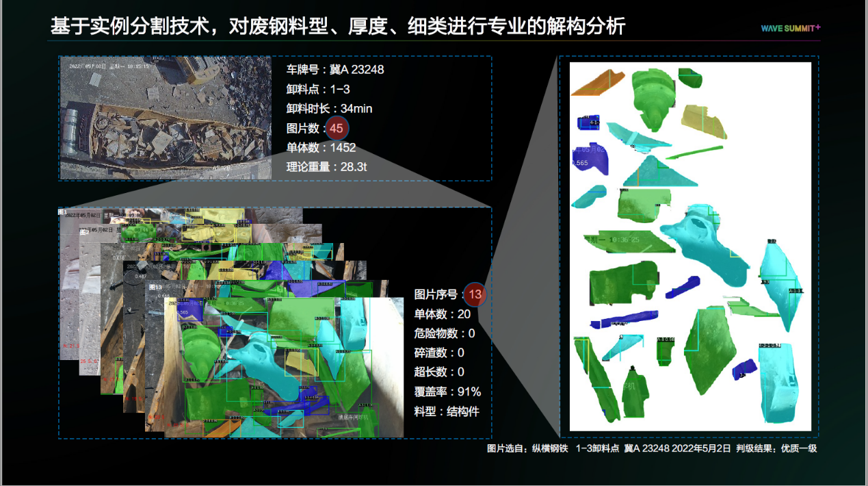Click the 2022年5月2日 date in the footer
868x486 pixels.
click(702, 448)
